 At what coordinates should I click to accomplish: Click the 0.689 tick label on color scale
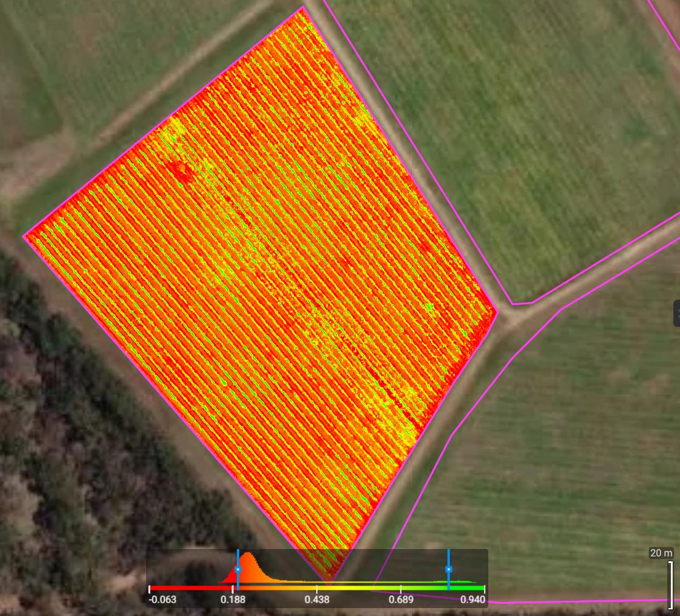(x=401, y=600)
